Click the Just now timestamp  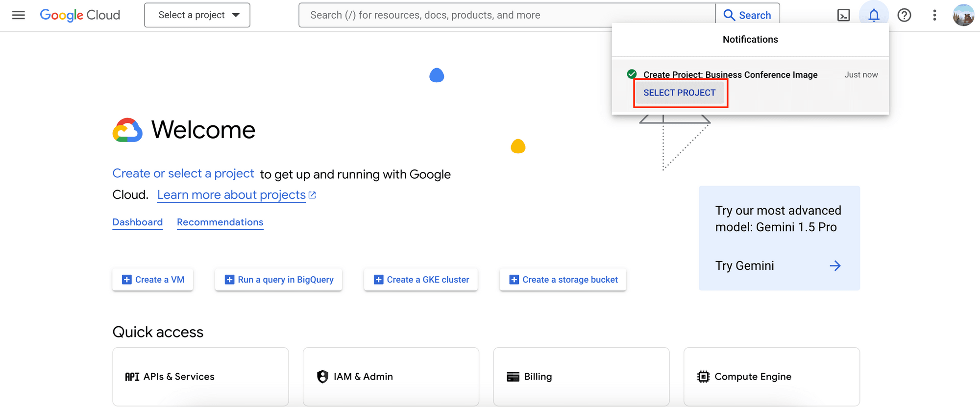tap(861, 75)
